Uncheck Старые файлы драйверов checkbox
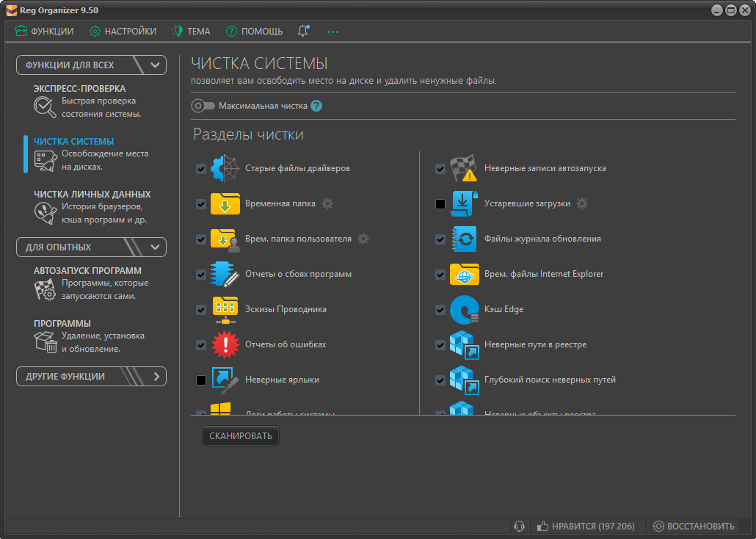 coord(201,169)
